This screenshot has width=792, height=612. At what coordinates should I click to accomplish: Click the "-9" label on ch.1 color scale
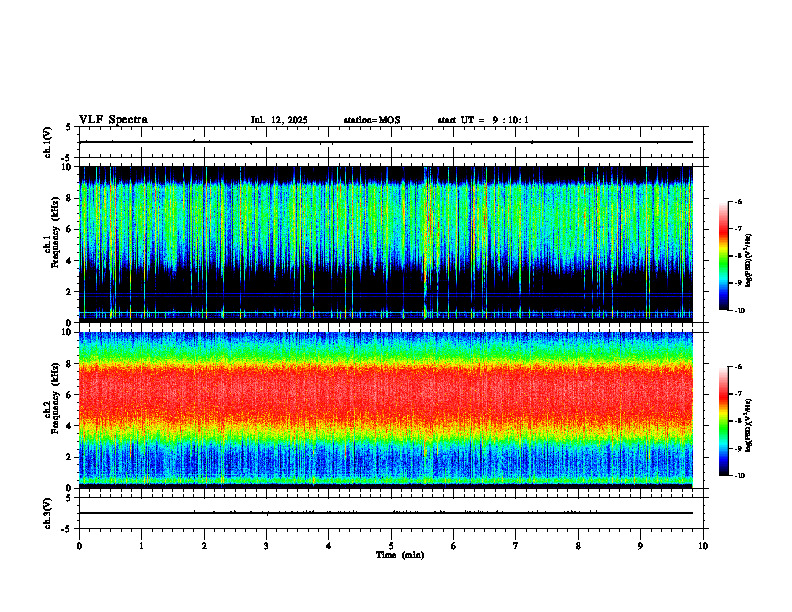[x=738, y=283]
